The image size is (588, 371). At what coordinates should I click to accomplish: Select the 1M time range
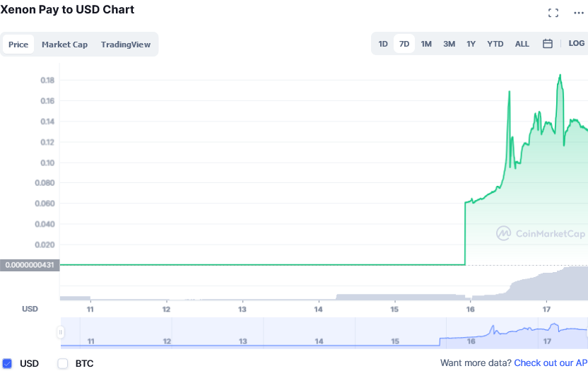[426, 44]
